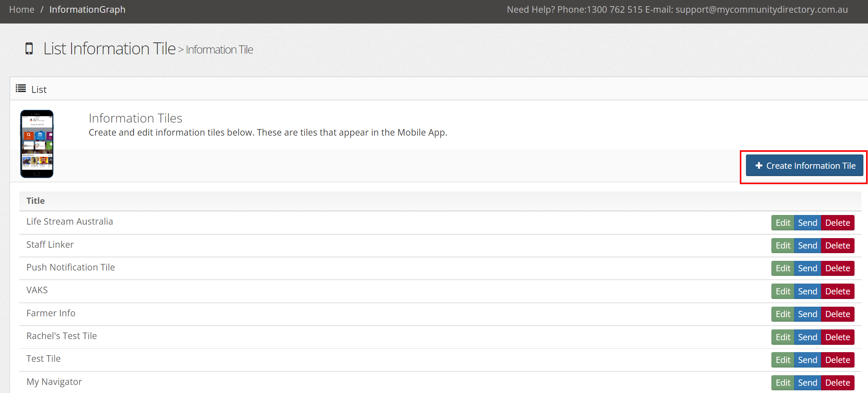Click the VAKS title text

37,290
